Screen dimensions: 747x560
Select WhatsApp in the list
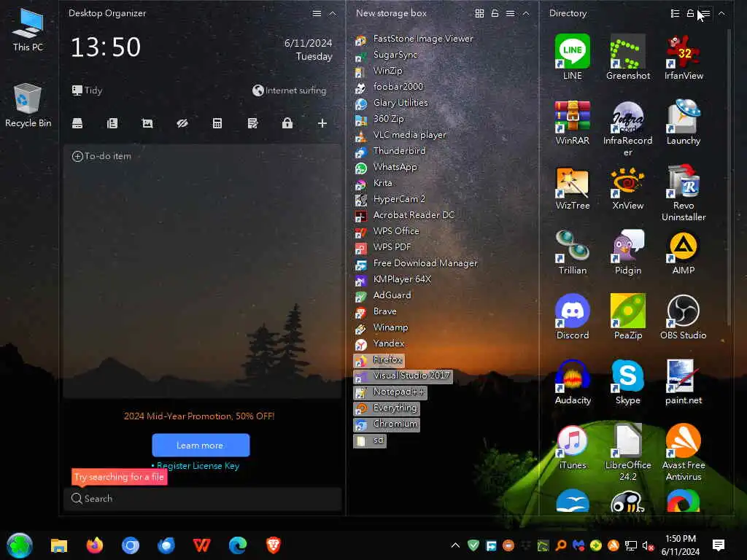pos(386,167)
